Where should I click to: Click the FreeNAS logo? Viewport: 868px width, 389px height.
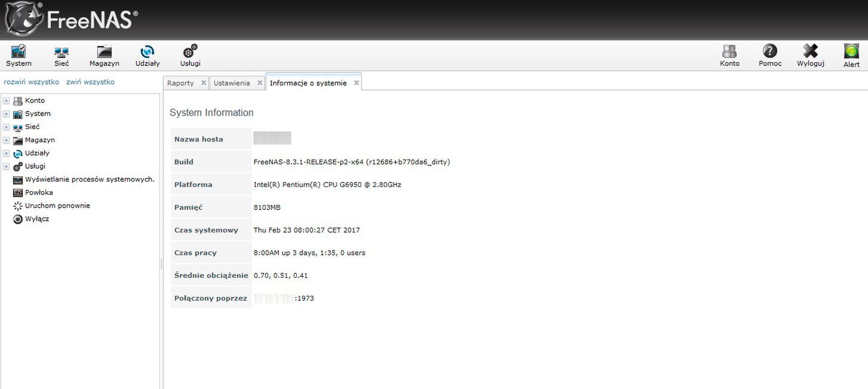[x=71, y=20]
